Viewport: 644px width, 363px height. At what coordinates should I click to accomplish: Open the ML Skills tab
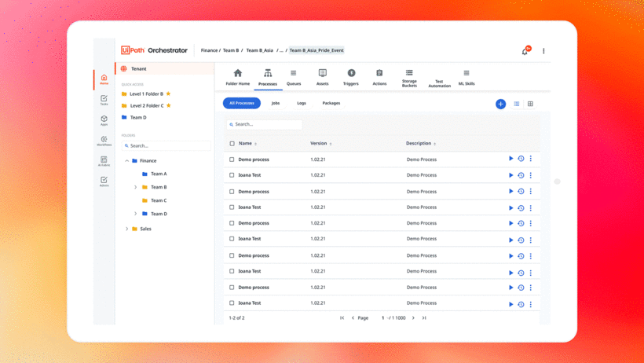click(x=467, y=77)
